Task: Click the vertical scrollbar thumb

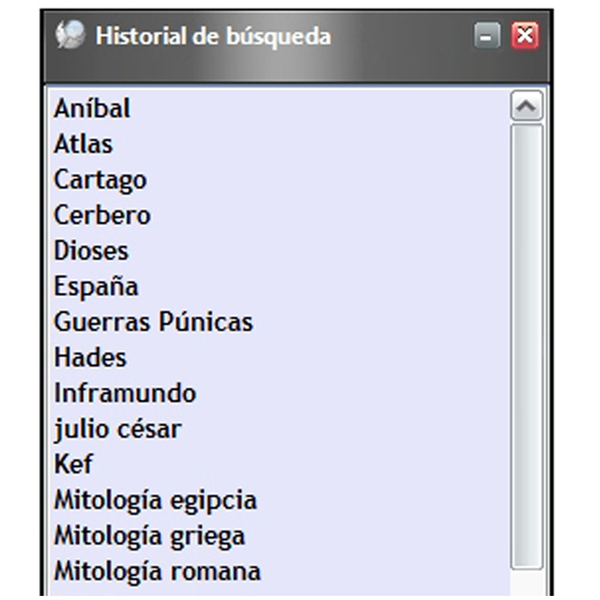Action: coord(527,346)
